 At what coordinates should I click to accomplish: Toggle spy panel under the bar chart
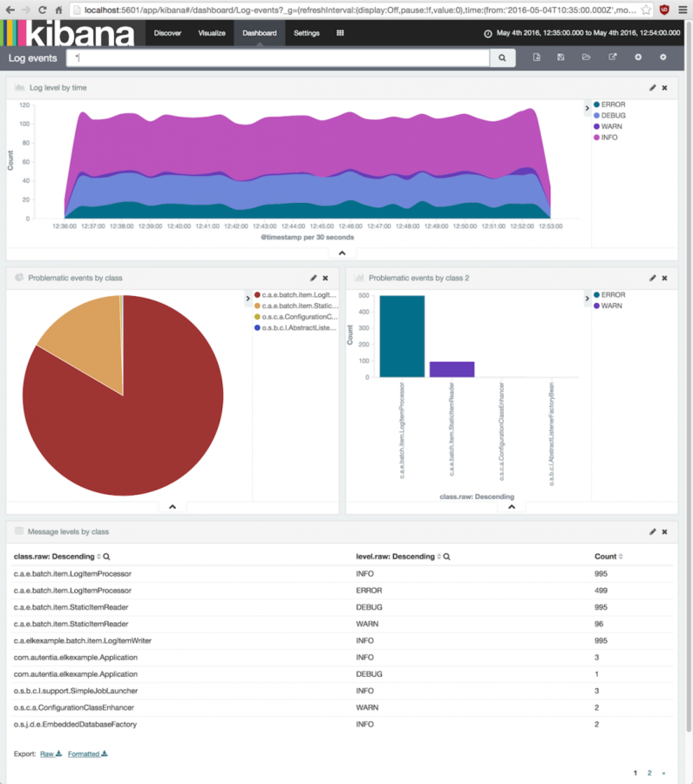coord(512,507)
